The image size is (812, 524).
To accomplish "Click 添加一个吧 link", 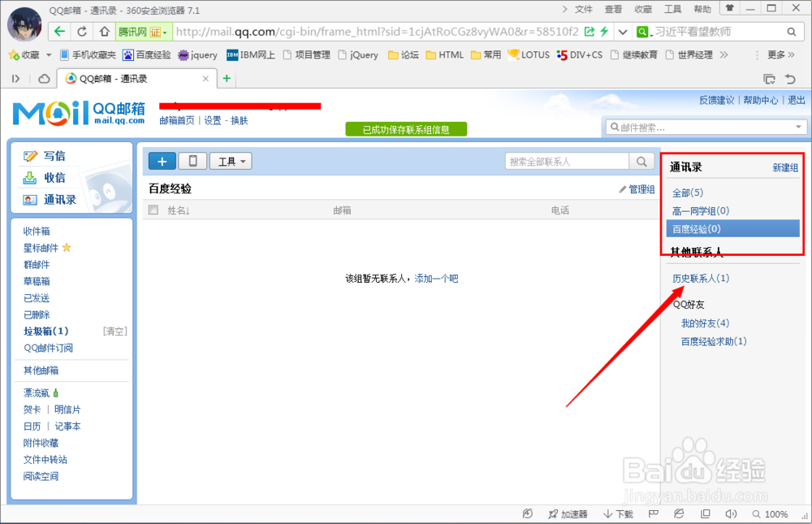I will point(436,279).
